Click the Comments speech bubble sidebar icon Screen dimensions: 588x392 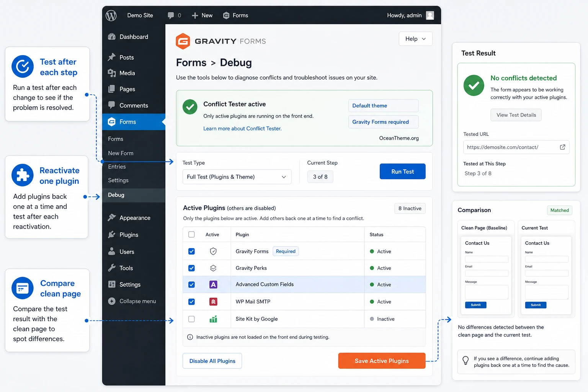click(x=112, y=105)
